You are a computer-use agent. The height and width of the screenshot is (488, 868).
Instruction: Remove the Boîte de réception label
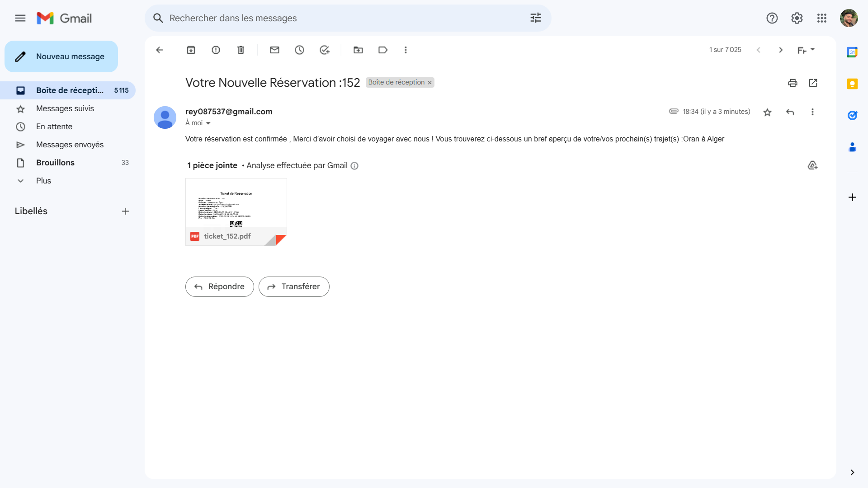pos(429,82)
